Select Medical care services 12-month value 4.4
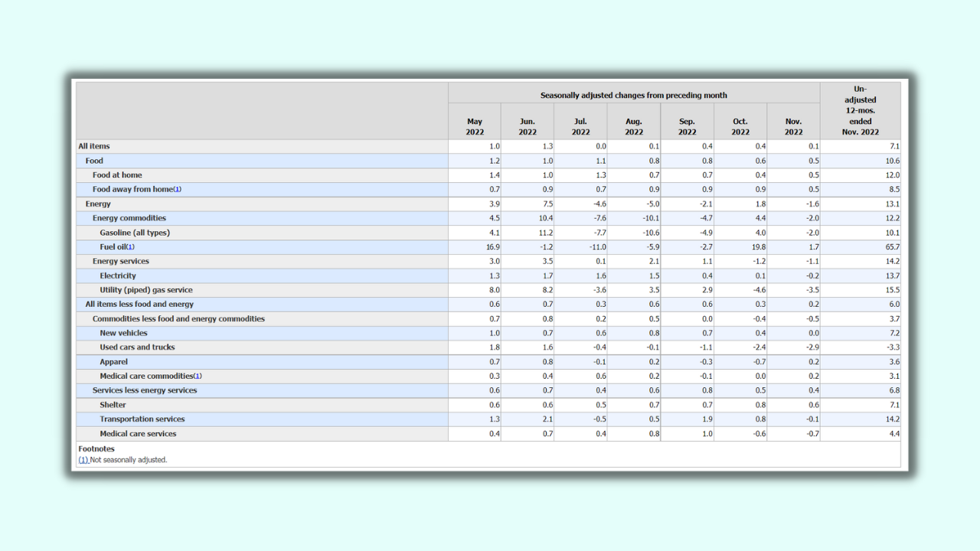 point(894,434)
